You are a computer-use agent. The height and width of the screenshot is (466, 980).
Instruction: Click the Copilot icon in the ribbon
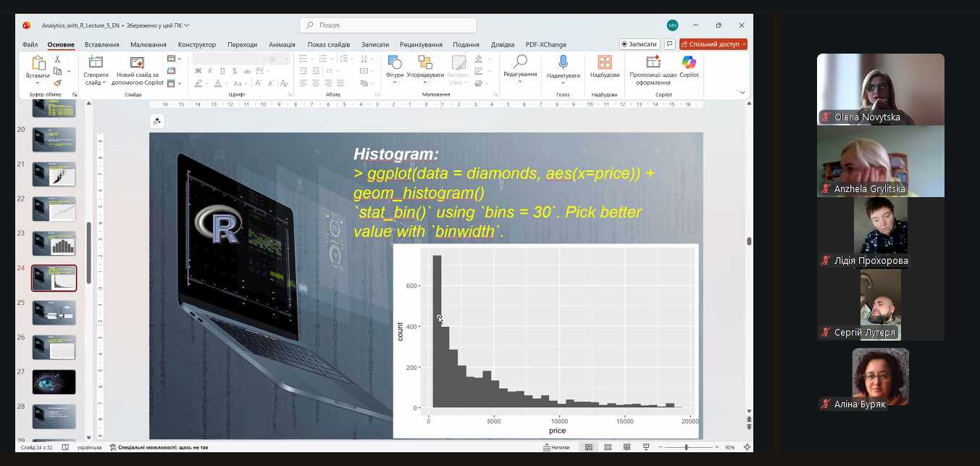(x=689, y=63)
